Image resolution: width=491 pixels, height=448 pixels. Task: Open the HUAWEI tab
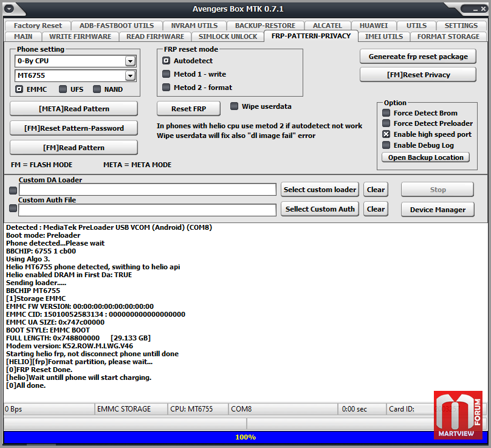[x=374, y=26]
